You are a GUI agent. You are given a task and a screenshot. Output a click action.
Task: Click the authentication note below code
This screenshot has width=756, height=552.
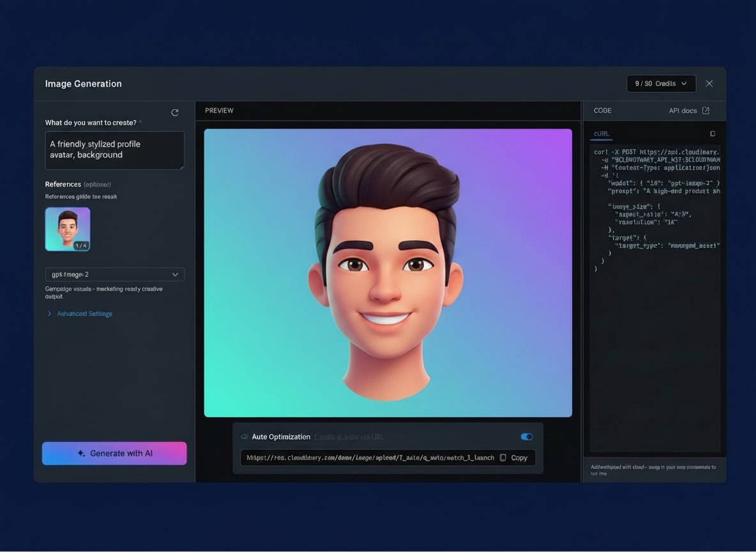pyautogui.click(x=653, y=470)
